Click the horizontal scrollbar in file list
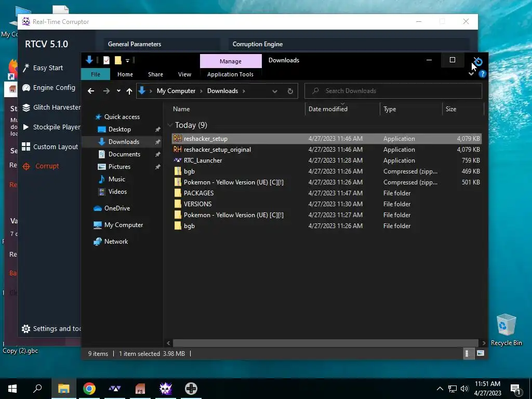This screenshot has width=532, height=399. [x=325, y=343]
